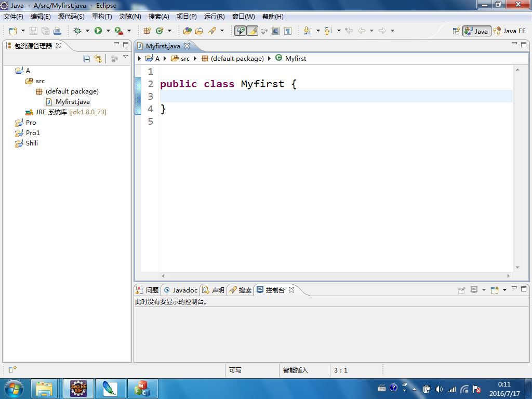Toggle Show Whitespace Characters
Screen dimensions: 532x399
[x=288, y=31]
